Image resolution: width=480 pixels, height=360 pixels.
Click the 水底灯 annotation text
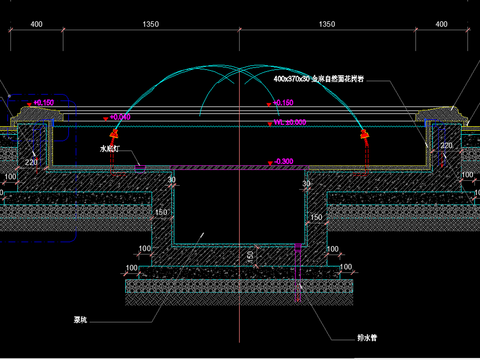coord(109,149)
